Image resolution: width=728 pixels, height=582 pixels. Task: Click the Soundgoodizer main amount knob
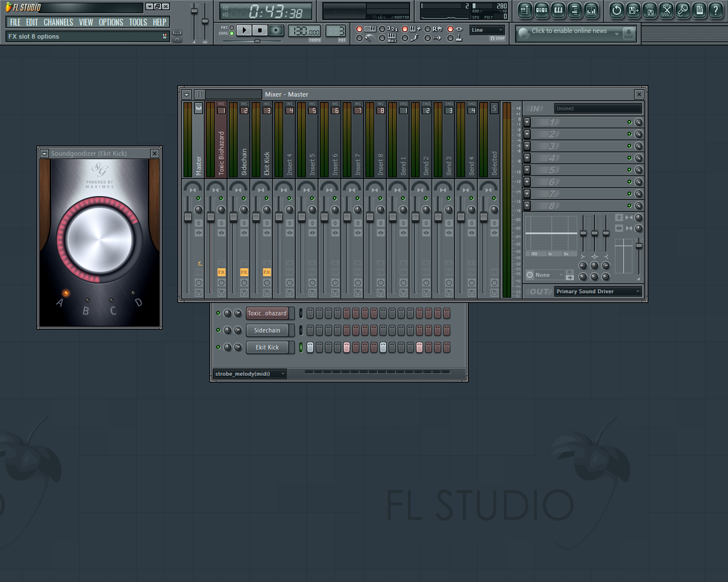[100, 240]
